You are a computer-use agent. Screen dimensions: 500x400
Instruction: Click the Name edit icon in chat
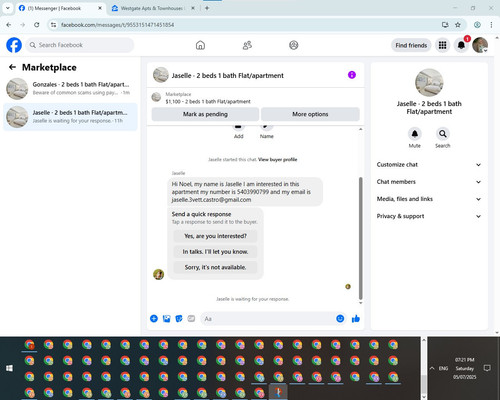pos(266,127)
